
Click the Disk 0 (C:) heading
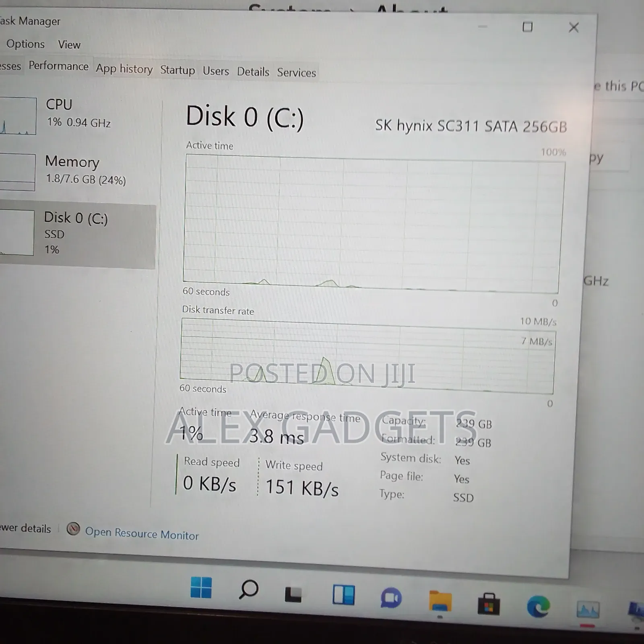pos(245,117)
